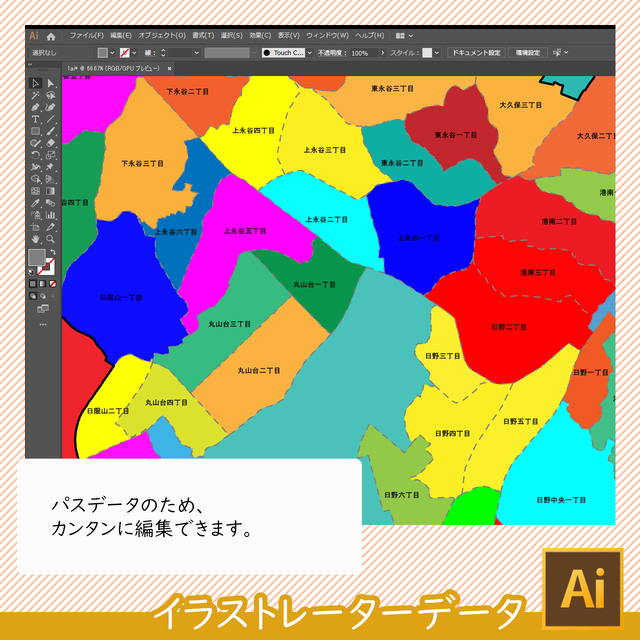Viewport: 640px width, 640px height.
Task: Open the control bar stroke color dropdown
Action: pos(134,53)
